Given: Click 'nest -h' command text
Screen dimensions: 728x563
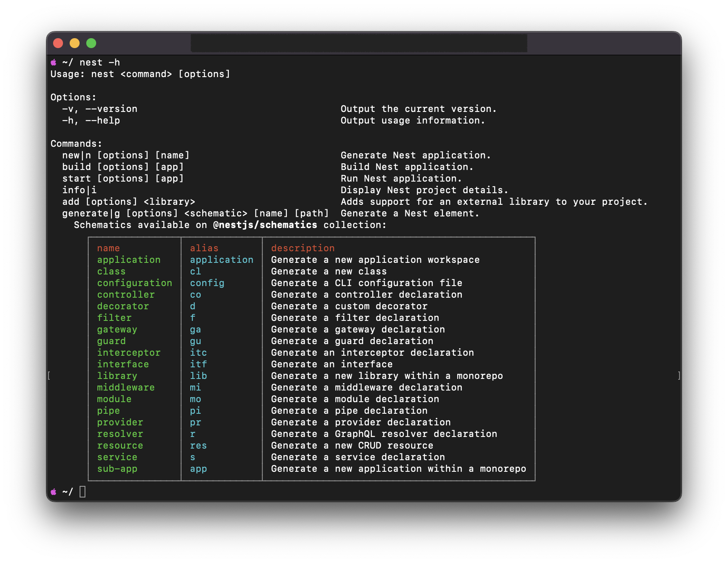Looking at the screenshot, I should pos(100,63).
